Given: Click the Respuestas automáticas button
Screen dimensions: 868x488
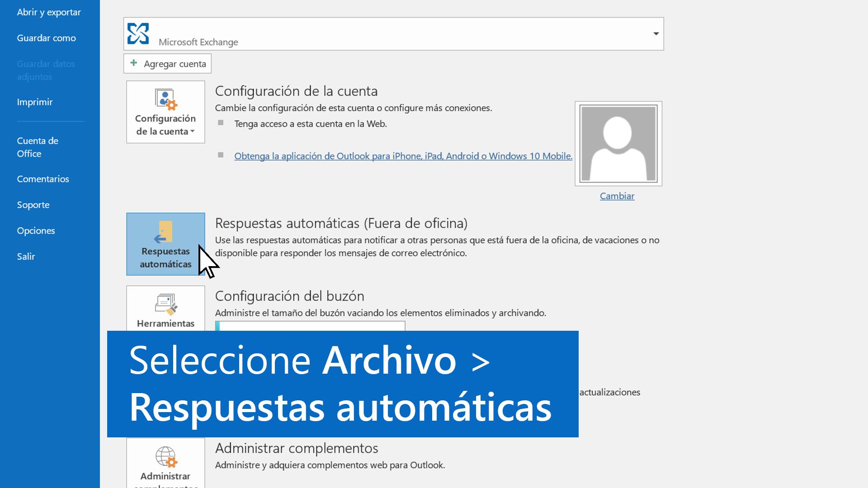Looking at the screenshot, I should click(x=165, y=244).
